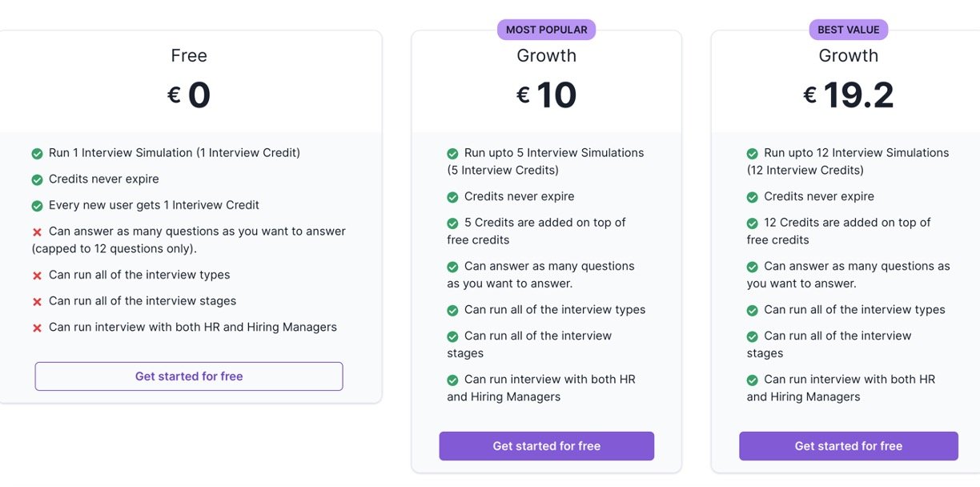
Task: Click red X beside 'Can run all of the interview stages'
Action: click(37, 302)
